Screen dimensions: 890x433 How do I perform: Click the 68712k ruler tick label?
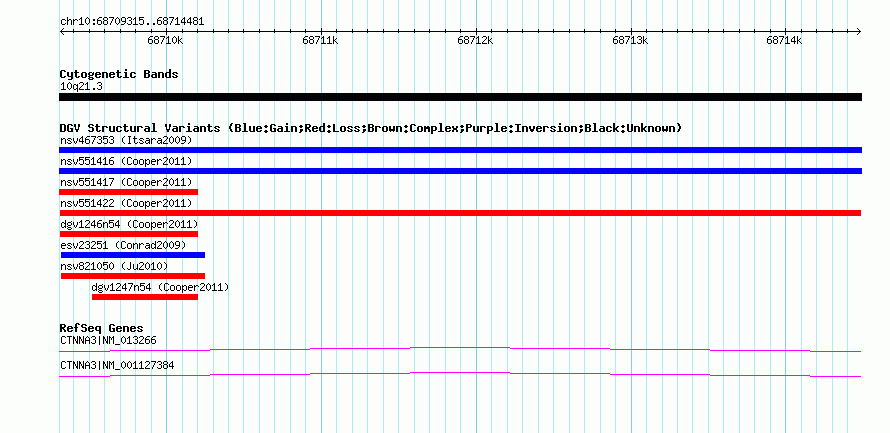(475, 40)
